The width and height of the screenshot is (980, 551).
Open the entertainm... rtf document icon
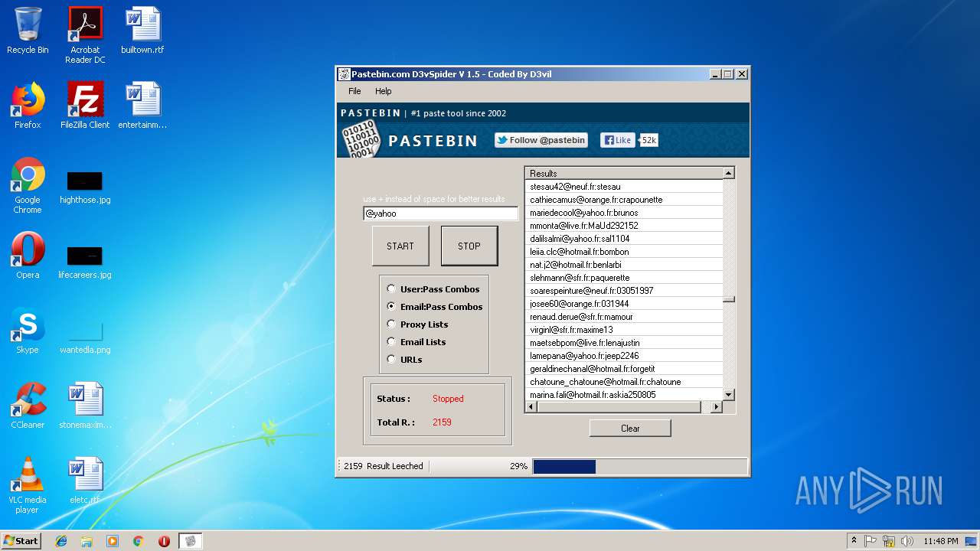[142, 106]
